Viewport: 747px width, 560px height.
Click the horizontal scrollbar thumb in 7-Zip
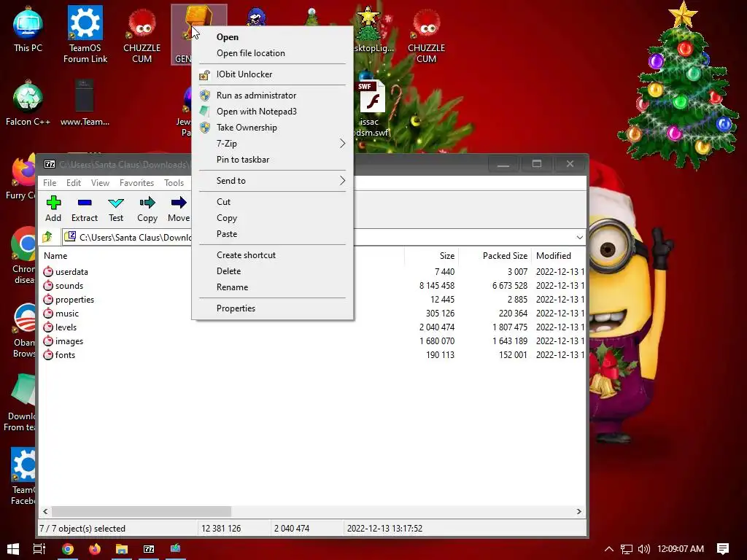[142, 511]
